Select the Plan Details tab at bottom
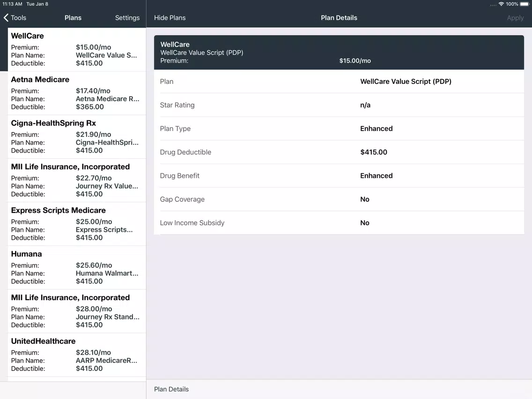The image size is (532, 399). click(x=171, y=389)
